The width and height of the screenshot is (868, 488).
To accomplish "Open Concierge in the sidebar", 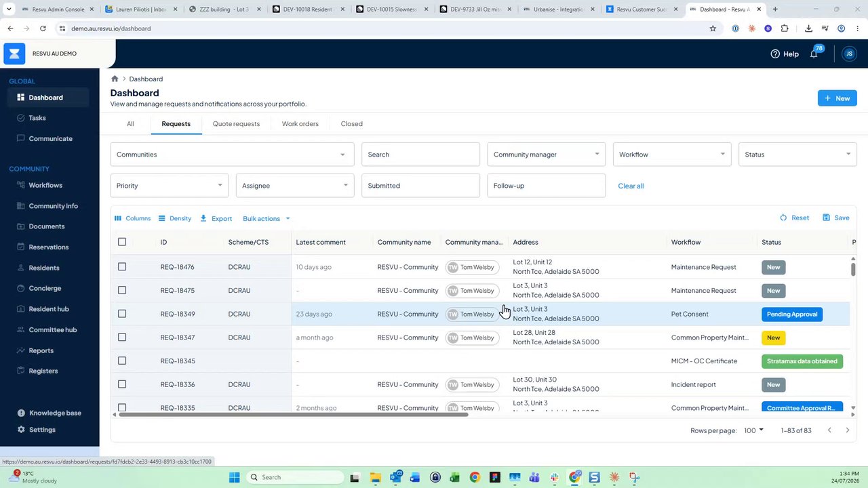I will click(45, 288).
